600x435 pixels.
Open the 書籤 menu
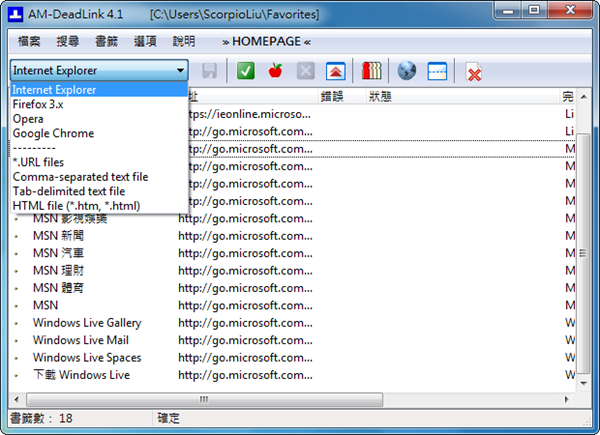click(106, 41)
